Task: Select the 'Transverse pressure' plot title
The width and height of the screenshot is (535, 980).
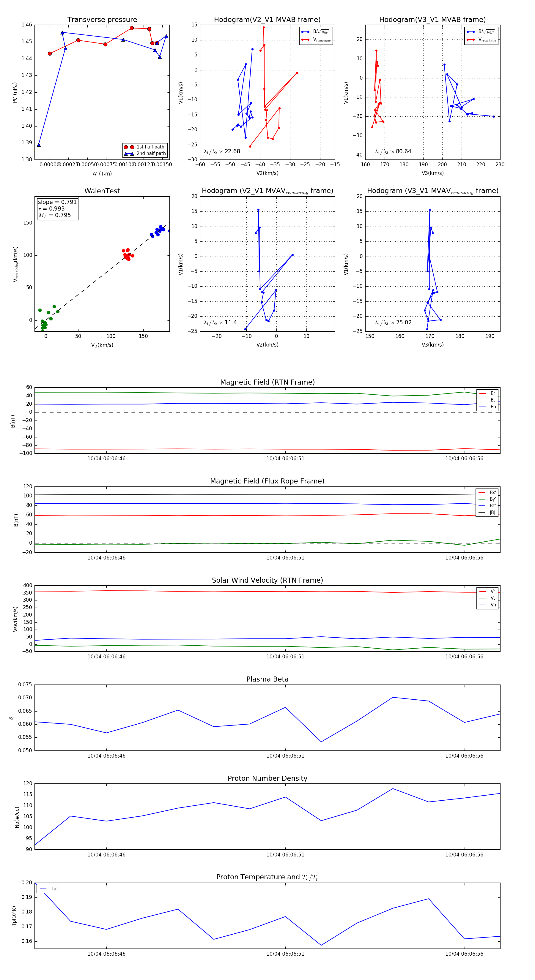Action: (102, 20)
